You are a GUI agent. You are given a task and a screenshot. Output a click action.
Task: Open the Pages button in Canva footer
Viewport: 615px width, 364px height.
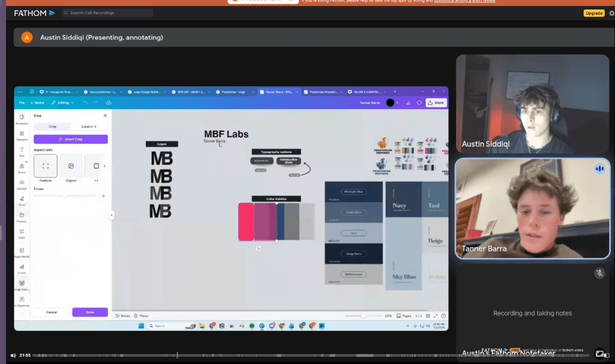(x=404, y=316)
